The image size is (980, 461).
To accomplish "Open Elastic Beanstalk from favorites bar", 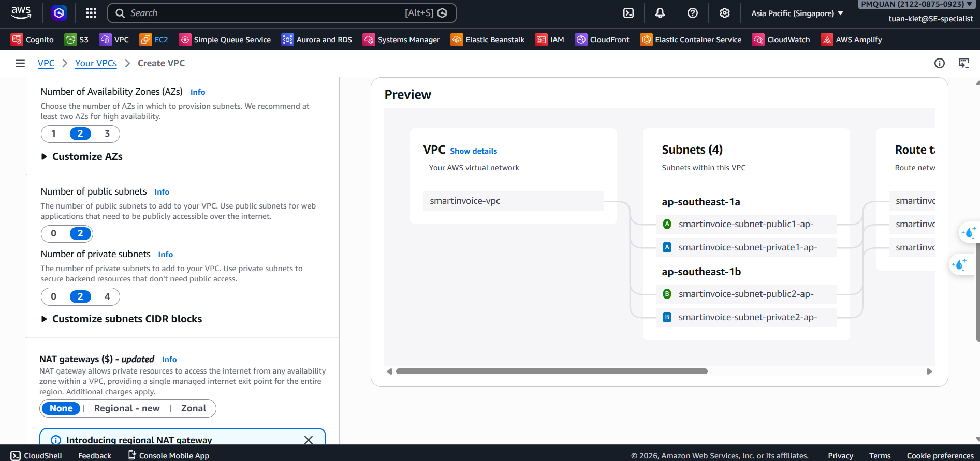I will coord(488,40).
